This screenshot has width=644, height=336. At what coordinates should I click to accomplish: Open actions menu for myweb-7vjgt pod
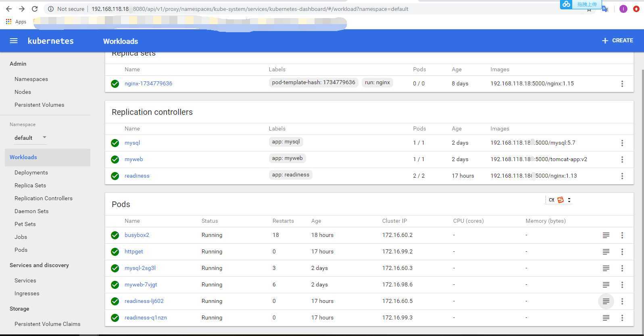coord(622,285)
